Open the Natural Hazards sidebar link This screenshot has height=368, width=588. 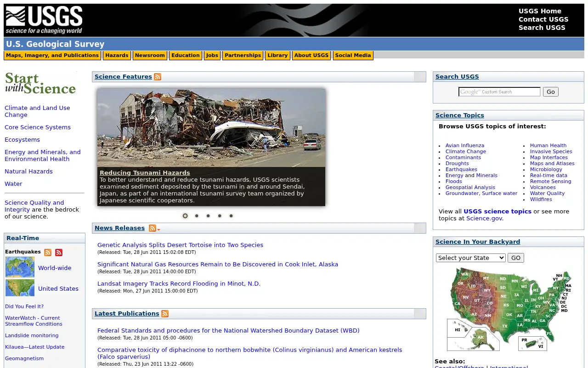tap(28, 172)
